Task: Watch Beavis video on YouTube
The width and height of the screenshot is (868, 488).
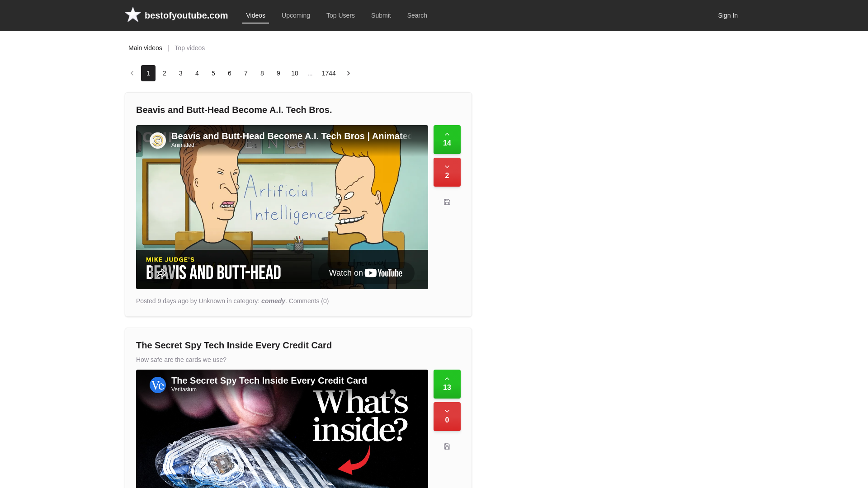Action: tap(366, 273)
